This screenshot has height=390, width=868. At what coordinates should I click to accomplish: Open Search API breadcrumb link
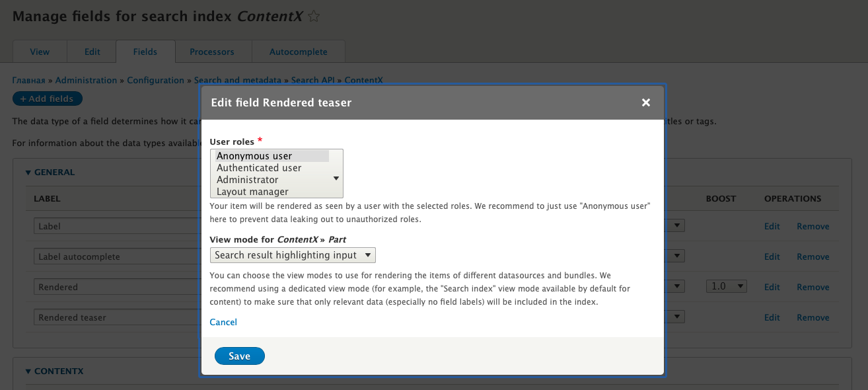click(314, 80)
